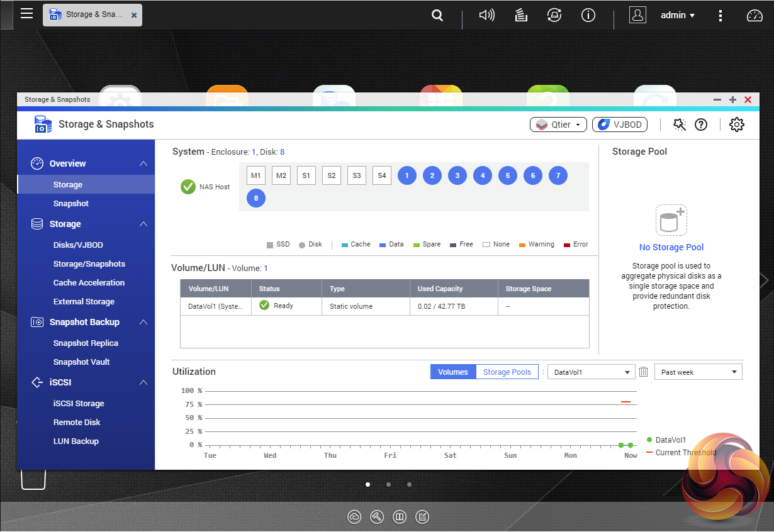This screenshot has width=774, height=532.
Task: Open the system information icon
Action: pyautogui.click(x=588, y=15)
